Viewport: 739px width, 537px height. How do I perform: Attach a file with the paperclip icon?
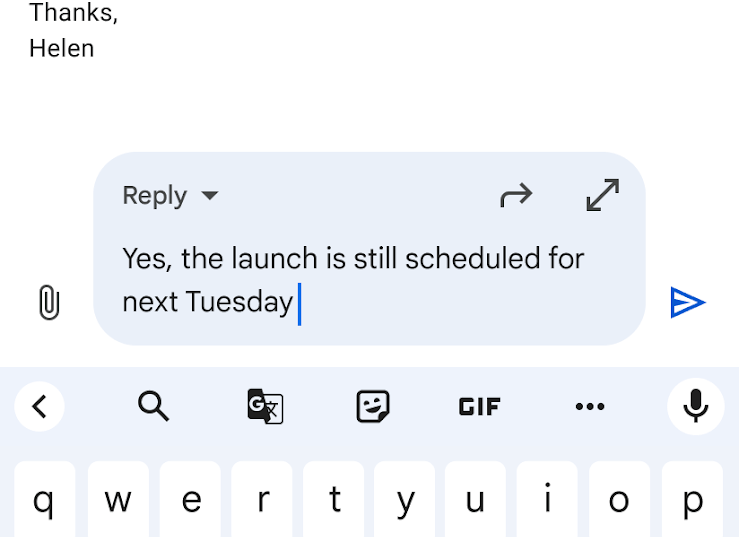click(x=48, y=302)
